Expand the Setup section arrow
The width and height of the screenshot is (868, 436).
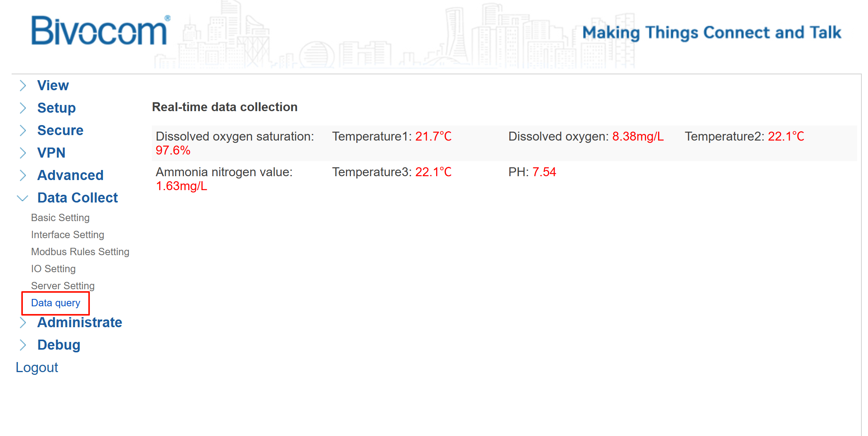point(23,108)
